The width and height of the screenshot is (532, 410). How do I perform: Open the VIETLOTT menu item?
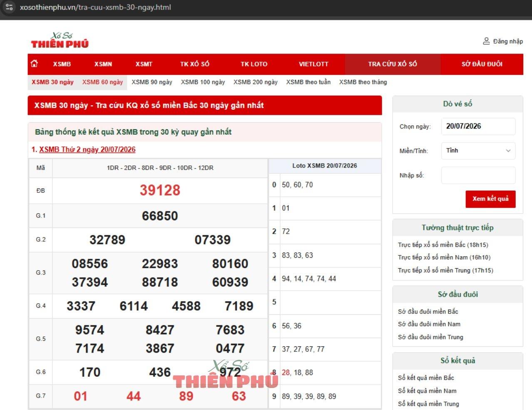pyautogui.click(x=313, y=64)
